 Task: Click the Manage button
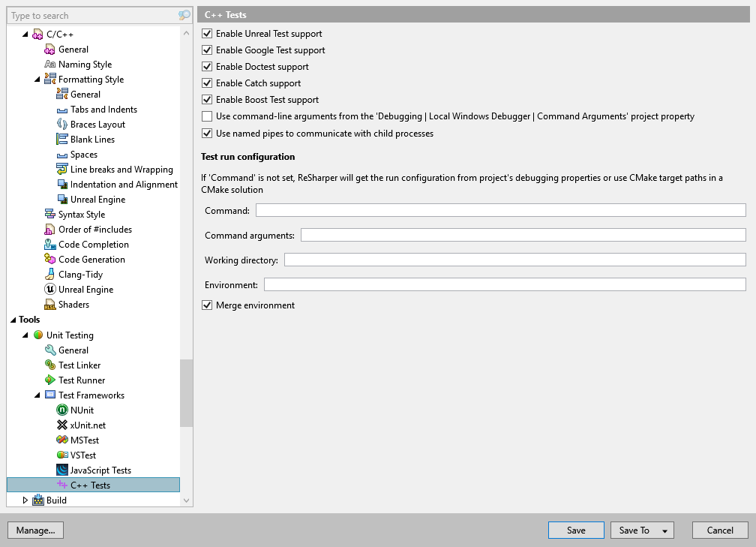pos(35,530)
